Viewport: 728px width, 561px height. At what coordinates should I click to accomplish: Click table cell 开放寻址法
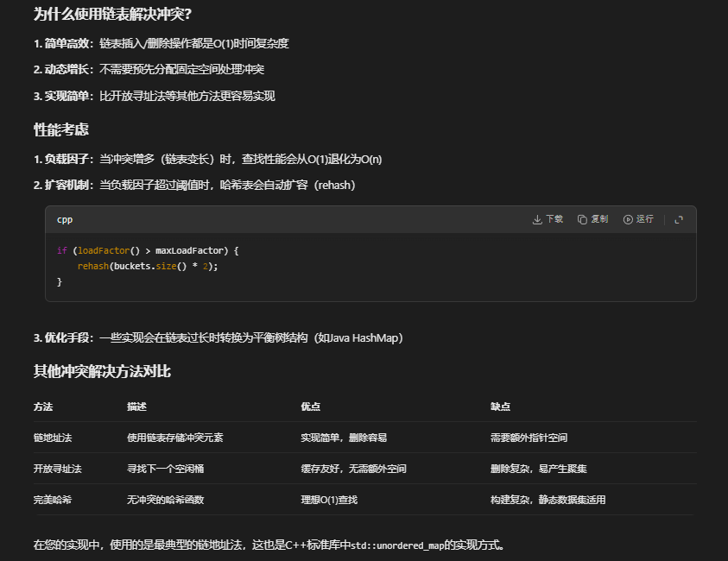pos(57,469)
